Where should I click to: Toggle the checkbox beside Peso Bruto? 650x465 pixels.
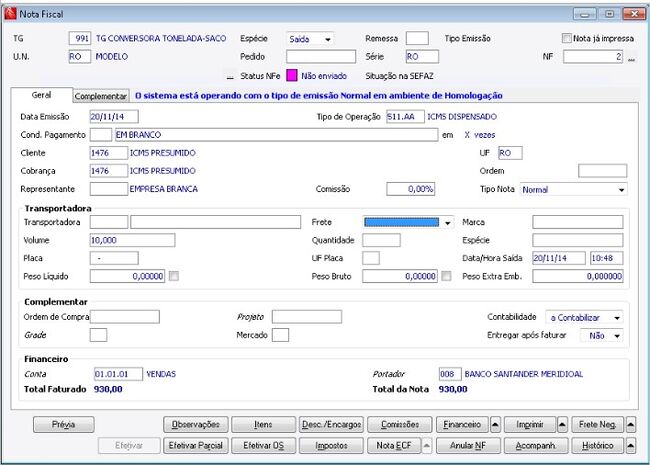[x=446, y=276]
